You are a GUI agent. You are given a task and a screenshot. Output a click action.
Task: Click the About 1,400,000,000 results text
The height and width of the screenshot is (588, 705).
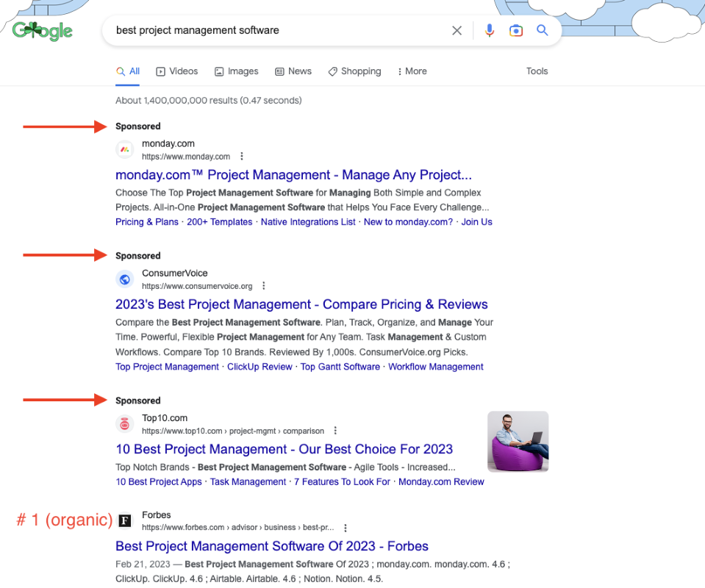[x=209, y=100]
